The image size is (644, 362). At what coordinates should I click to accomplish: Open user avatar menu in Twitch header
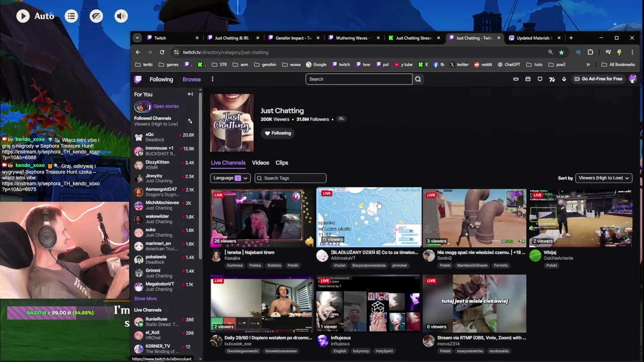(632, 79)
